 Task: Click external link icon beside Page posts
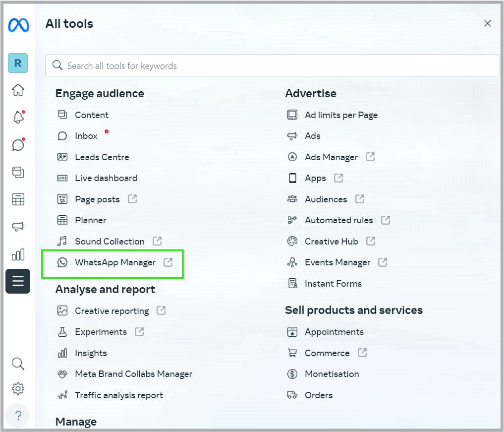pos(132,199)
